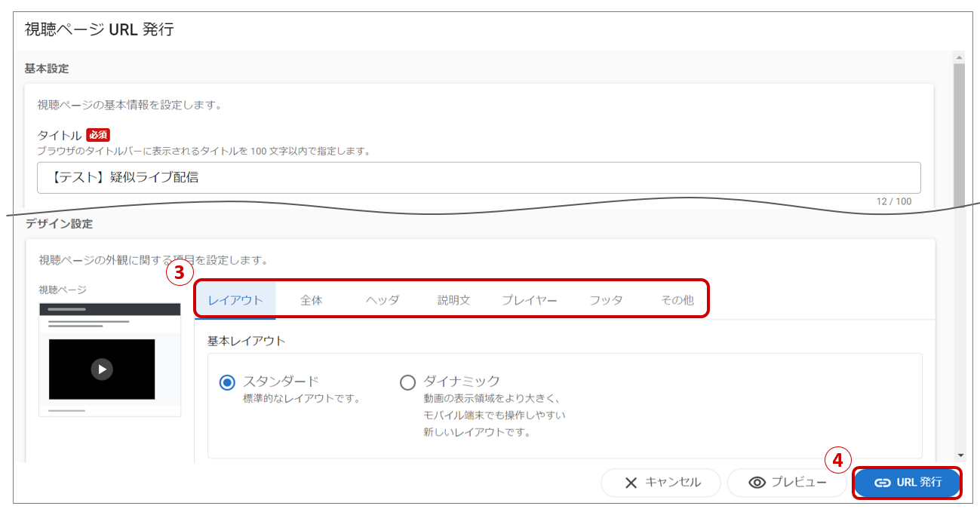This screenshot has height=509, width=980.
Task: Switch to the ヘッダ tab
Action: [382, 300]
